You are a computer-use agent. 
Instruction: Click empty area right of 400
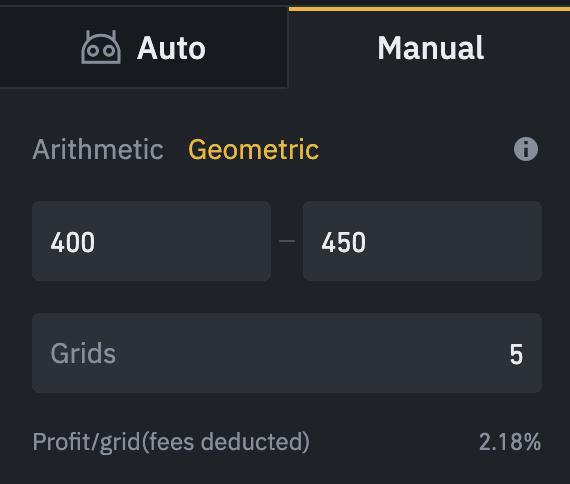184,241
